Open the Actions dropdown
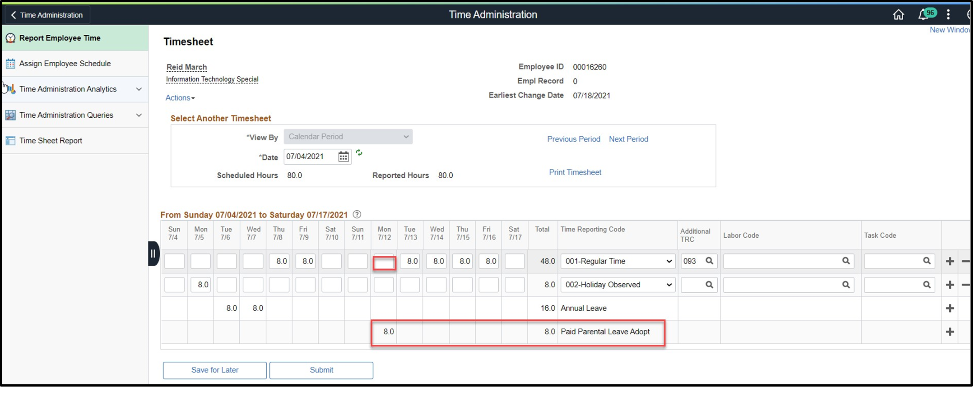The image size is (980, 401). tap(180, 98)
